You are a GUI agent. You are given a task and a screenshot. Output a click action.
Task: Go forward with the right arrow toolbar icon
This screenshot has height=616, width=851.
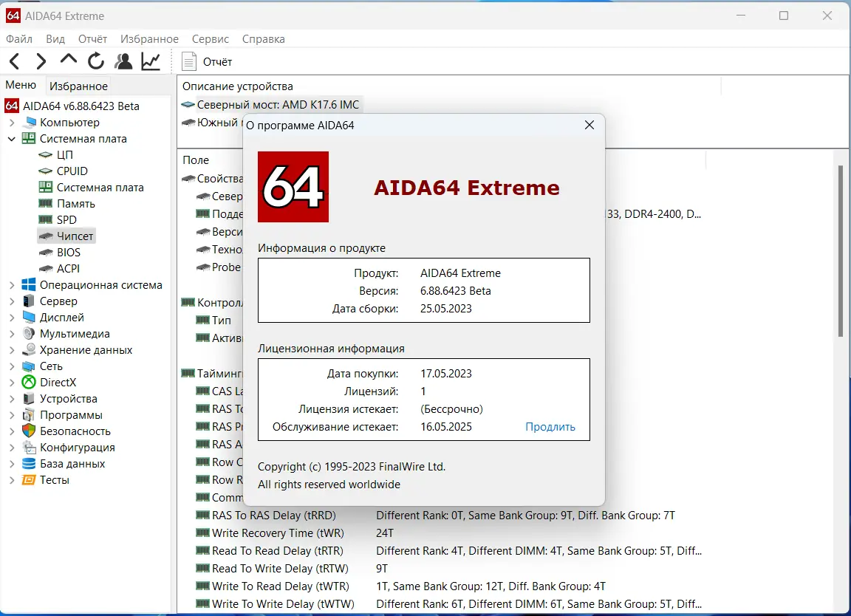tap(41, 61)
